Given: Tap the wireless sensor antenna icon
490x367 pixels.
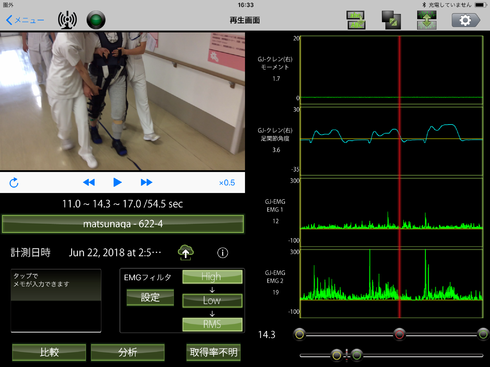Looking at the screenshot, I should tap(67, 20).
